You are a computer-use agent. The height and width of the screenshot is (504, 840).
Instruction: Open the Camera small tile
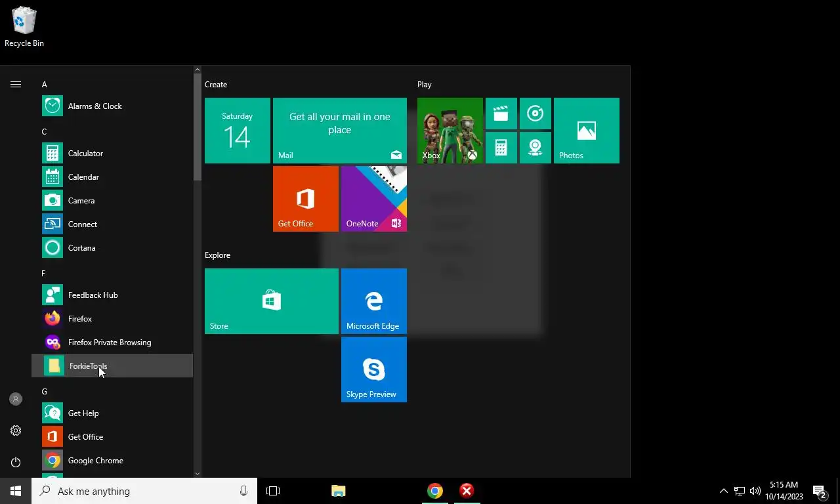click(x=535, y=148)
